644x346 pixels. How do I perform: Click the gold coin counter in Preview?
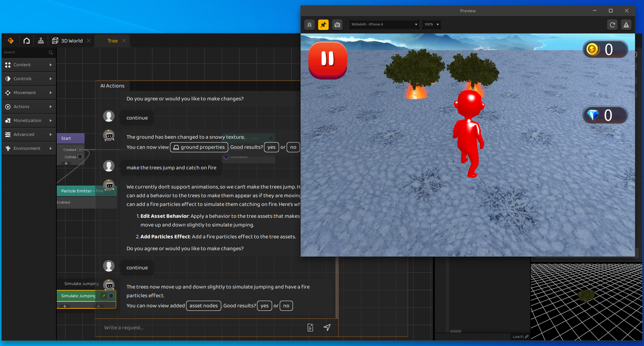click(605, 49)
